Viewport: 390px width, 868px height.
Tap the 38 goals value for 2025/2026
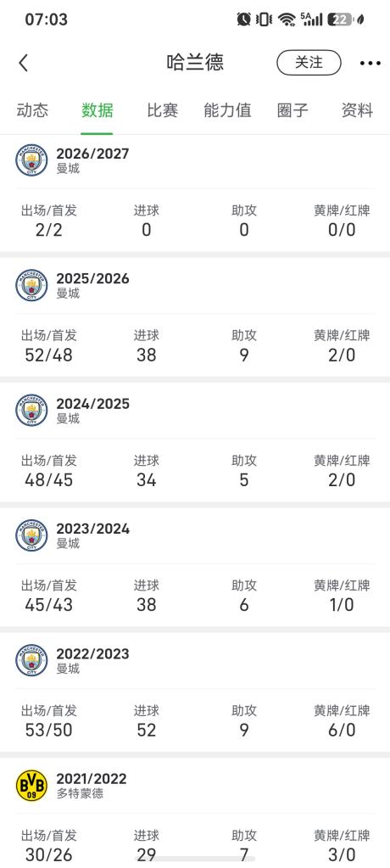coord(147,355)
